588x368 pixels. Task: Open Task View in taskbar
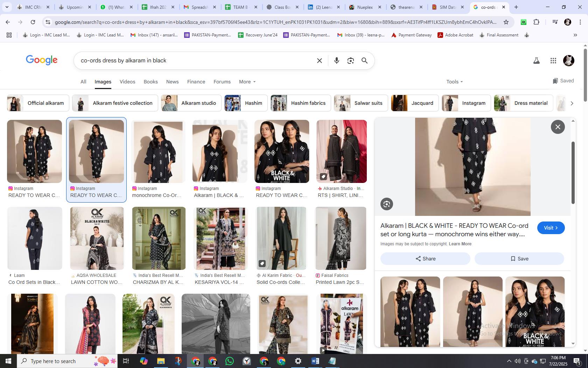tap(126, 361)
